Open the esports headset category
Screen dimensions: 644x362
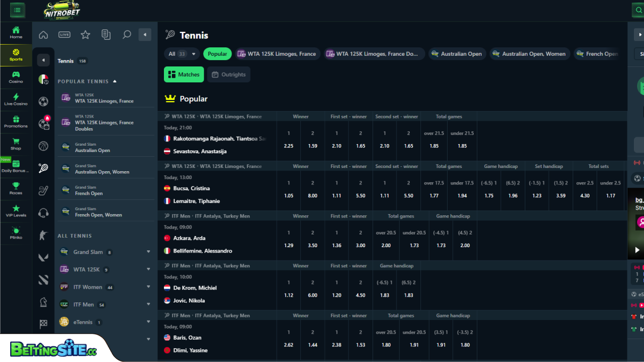click(x=44, y=213)
